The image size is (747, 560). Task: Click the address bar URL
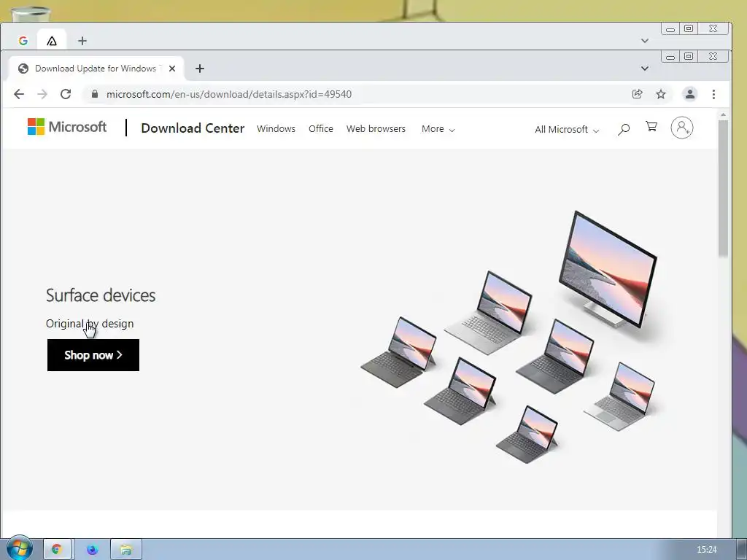pyautogui.click(x=228, y=94)
